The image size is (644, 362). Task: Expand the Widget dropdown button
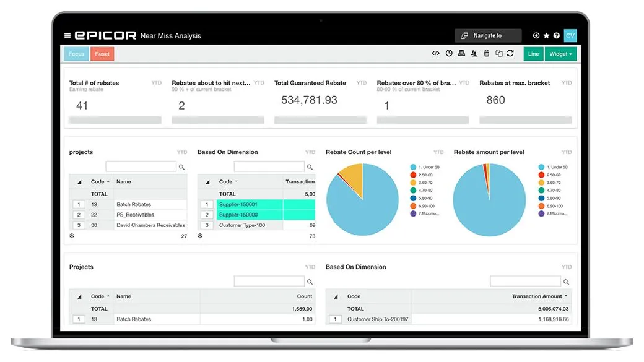(562, 54)
